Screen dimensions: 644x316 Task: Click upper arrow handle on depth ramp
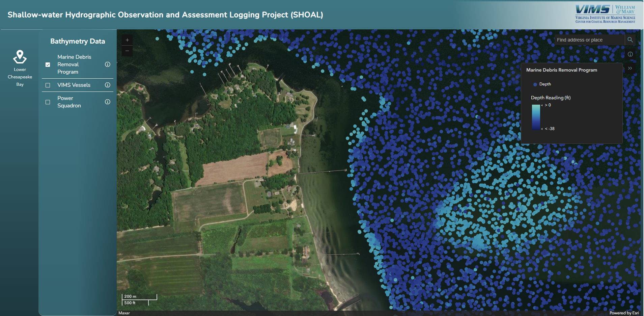(542, 105)
